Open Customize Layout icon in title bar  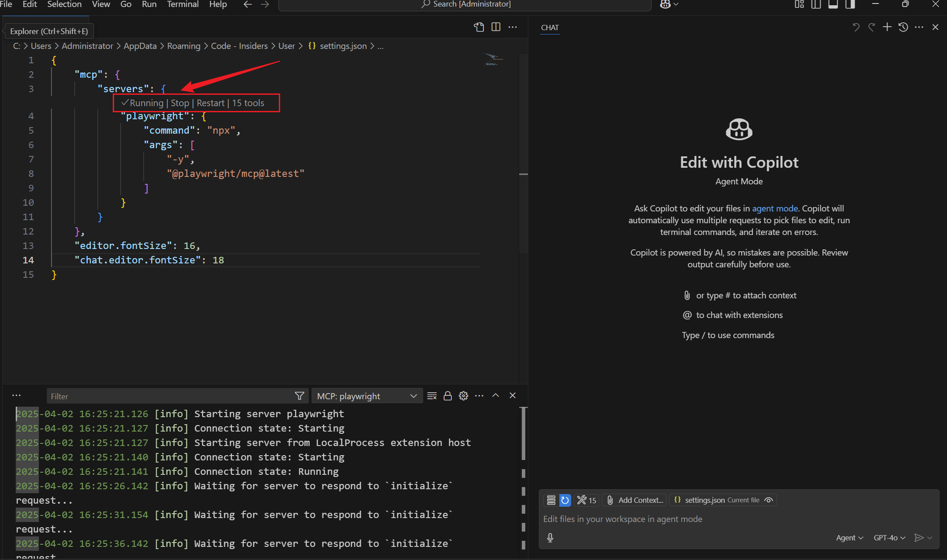click(x=799, y=4)
